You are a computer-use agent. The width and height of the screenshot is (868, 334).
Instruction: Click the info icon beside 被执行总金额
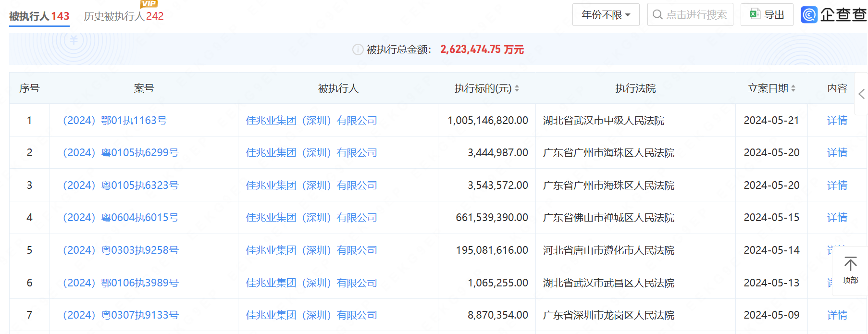tap(358, 49)
